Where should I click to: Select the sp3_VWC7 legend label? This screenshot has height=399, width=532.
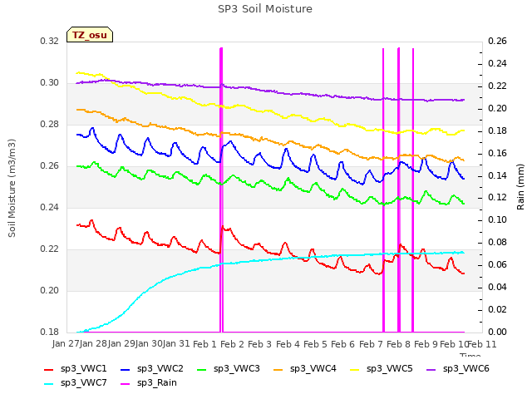point(83,383)
